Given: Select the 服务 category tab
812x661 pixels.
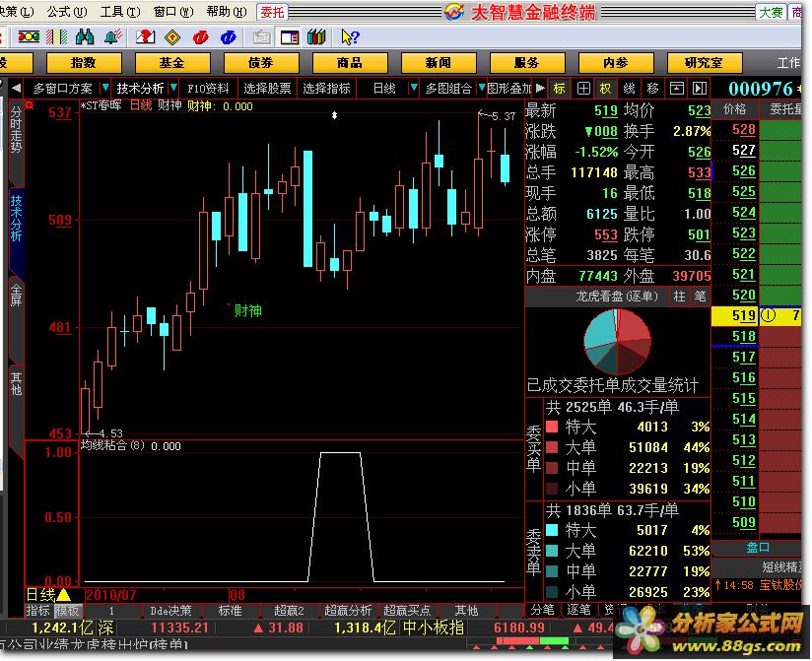Looking at the screenshot, I should tap(527, 63).
